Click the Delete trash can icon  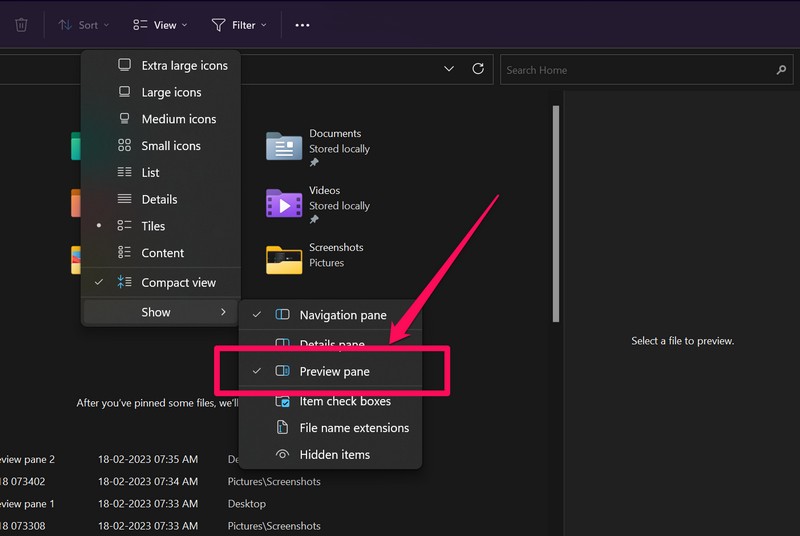click(x=21, y=25)
